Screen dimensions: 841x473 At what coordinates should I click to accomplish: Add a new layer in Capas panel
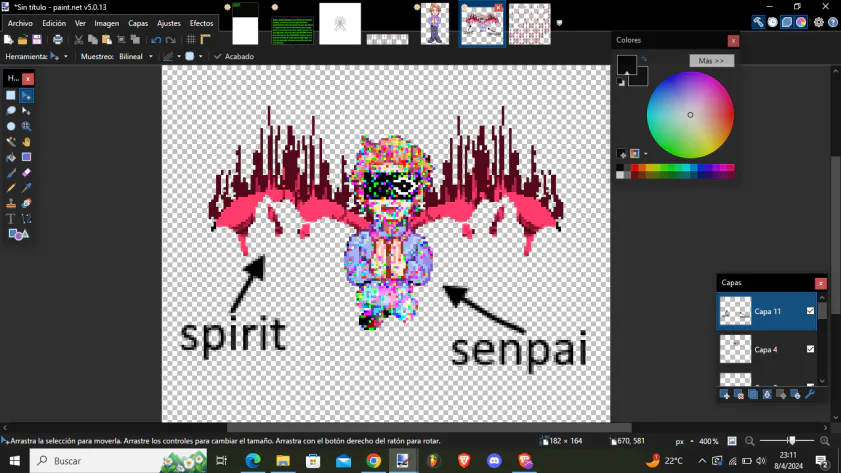pyautogui.click(x=725, y=395)
